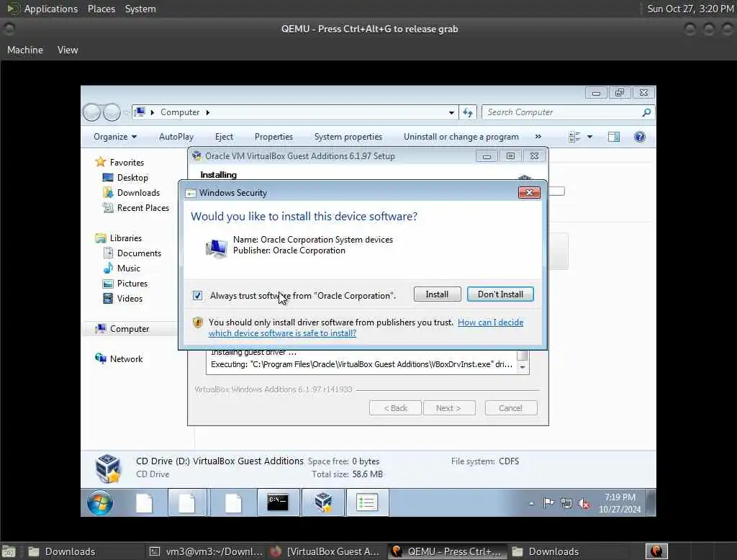Click Properties in Explorer toolbar

coord(273,137)
